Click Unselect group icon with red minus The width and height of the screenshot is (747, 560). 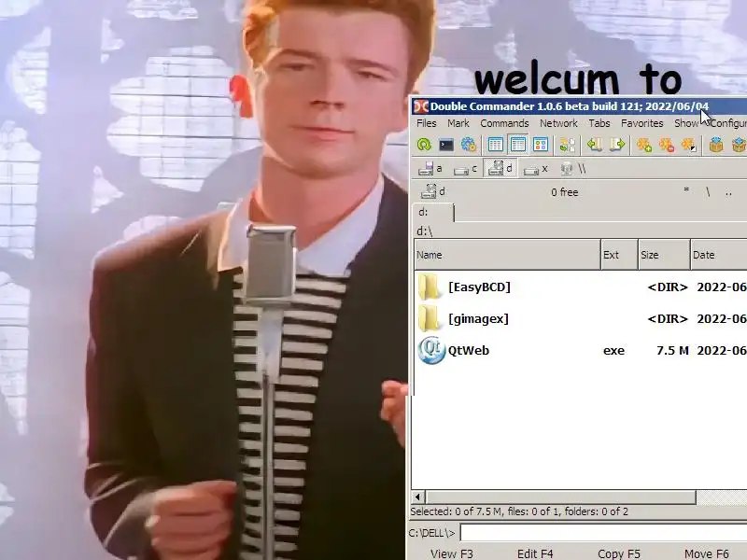coord(667,145)
